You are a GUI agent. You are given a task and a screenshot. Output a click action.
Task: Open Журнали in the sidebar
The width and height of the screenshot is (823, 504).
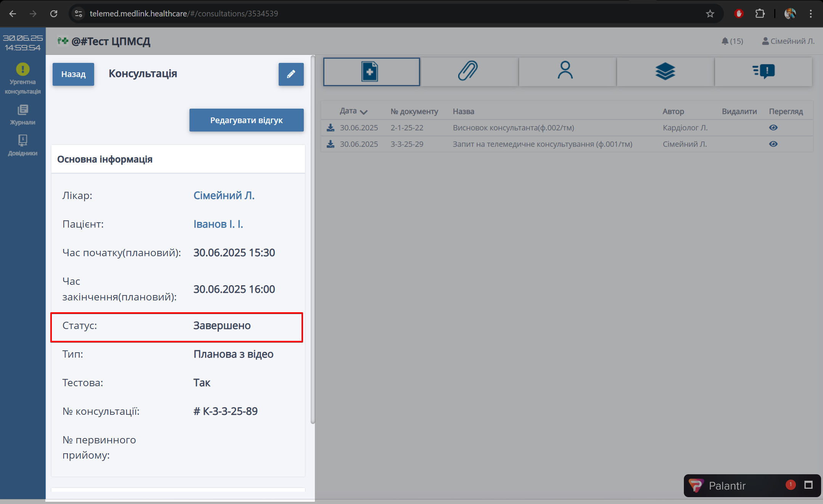(x=23, y=115)
